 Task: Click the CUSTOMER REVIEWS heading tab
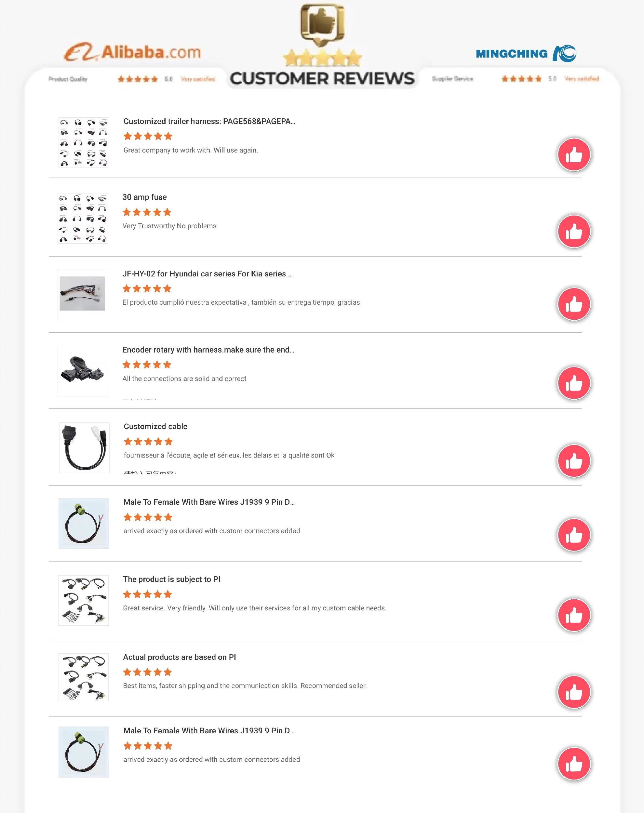tap(322, 79)
